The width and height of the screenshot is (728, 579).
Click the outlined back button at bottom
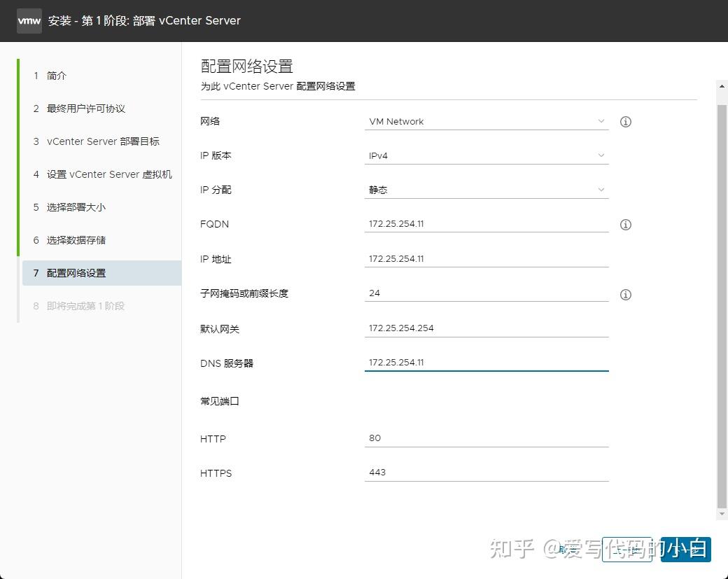(x=626, y=550)
